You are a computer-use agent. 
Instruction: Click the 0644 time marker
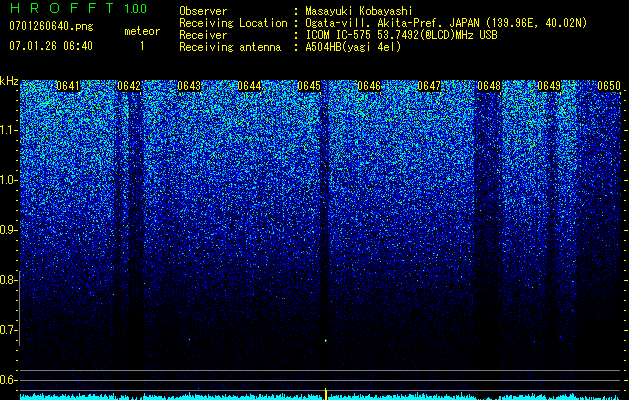coord(249,86)
